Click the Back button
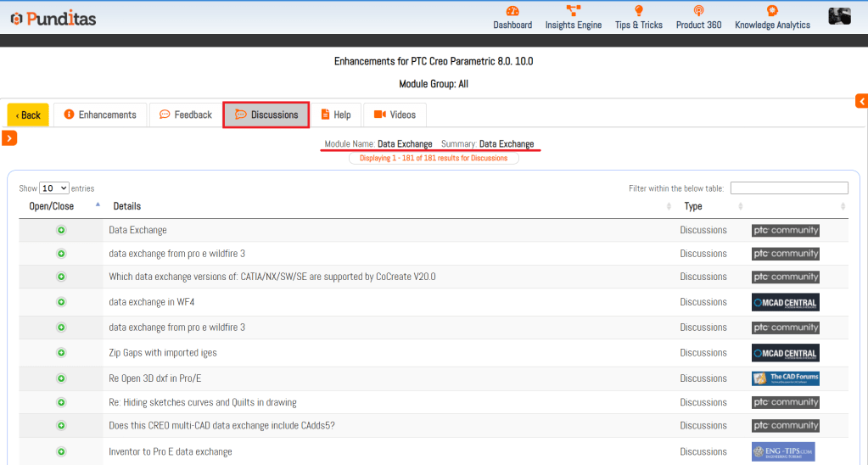The height and width of the screenshot is (465, 868). click(28, 115)
